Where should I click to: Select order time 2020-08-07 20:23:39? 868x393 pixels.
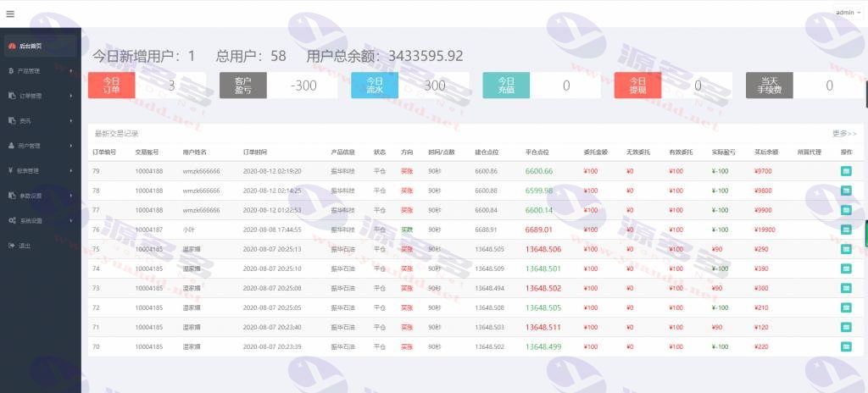[x=272, y=346]
